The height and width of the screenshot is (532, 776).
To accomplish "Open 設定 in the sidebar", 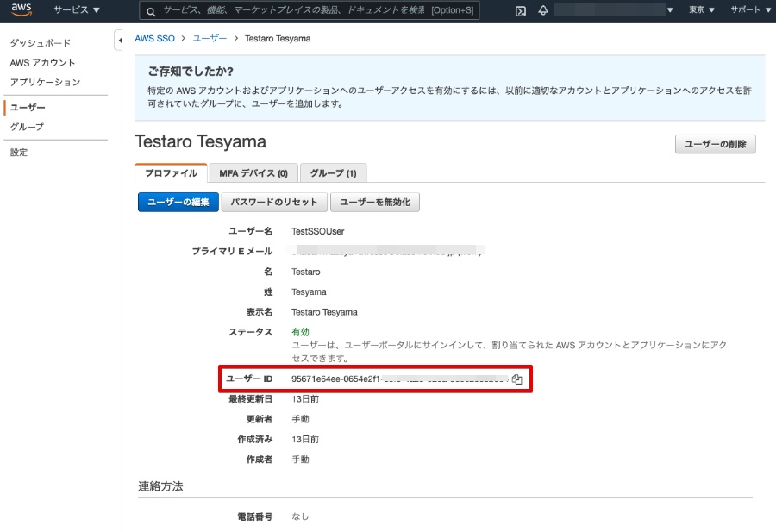I will pyautogui.click(x=19, y=153).
